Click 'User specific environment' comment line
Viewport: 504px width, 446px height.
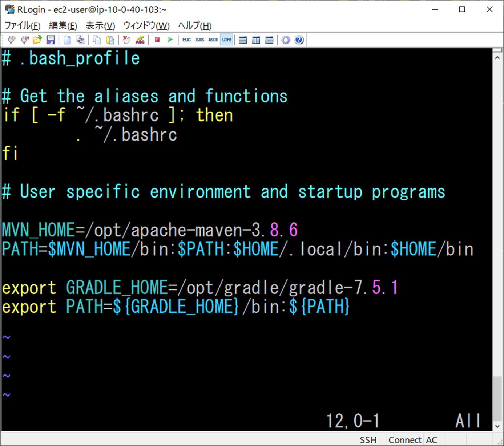point(223,192)
